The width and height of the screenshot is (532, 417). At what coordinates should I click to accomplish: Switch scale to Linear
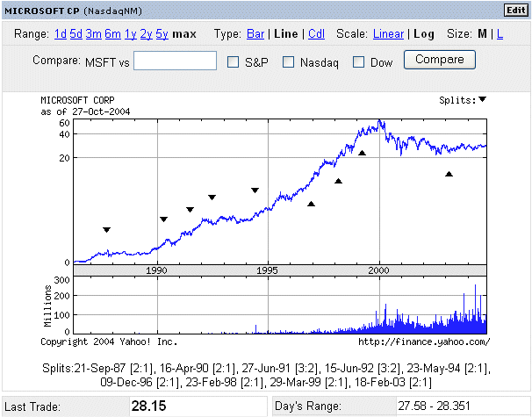(x=388, y=34)
